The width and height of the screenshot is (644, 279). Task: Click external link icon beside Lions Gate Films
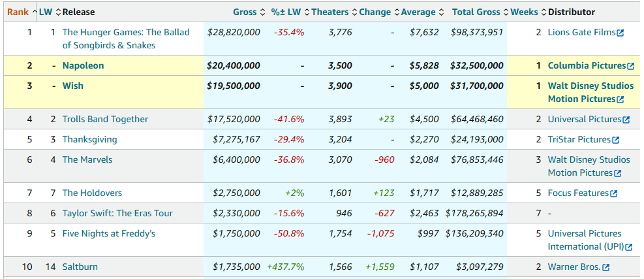620,33
